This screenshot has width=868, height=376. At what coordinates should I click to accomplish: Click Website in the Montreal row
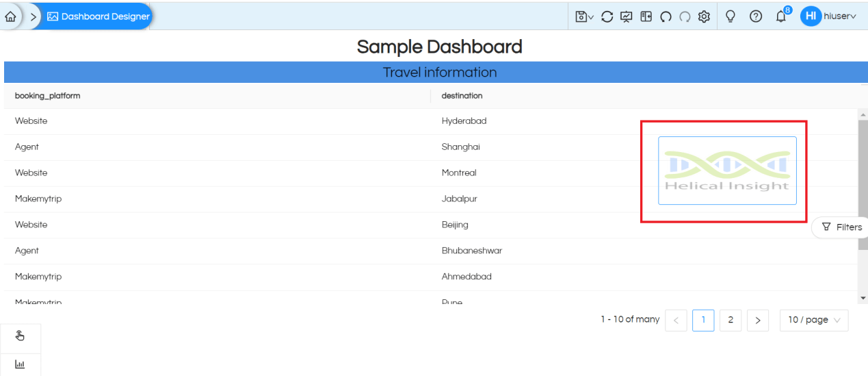tap(31, 173)
